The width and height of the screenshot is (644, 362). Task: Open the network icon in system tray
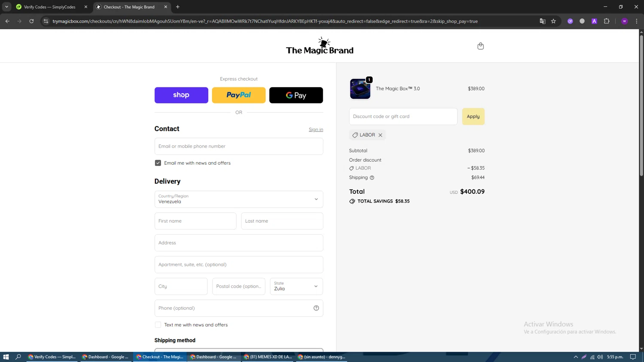pos(592,357)
